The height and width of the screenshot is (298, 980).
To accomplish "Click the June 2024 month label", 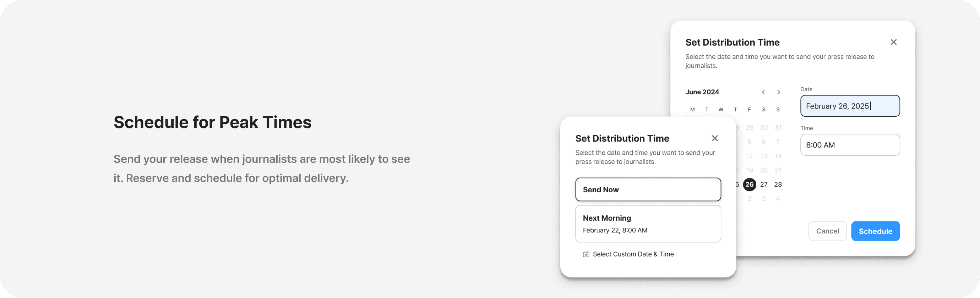I will 702,92.
